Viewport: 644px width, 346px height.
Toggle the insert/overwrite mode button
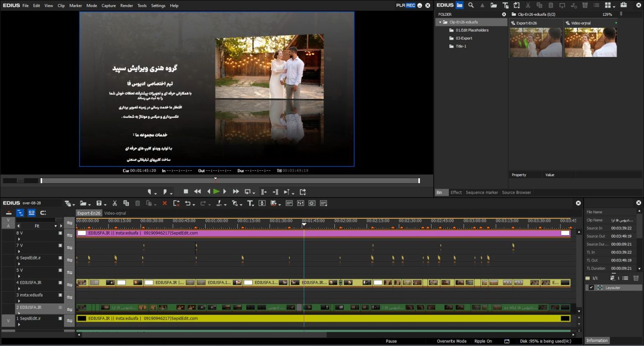coord(8,213)
